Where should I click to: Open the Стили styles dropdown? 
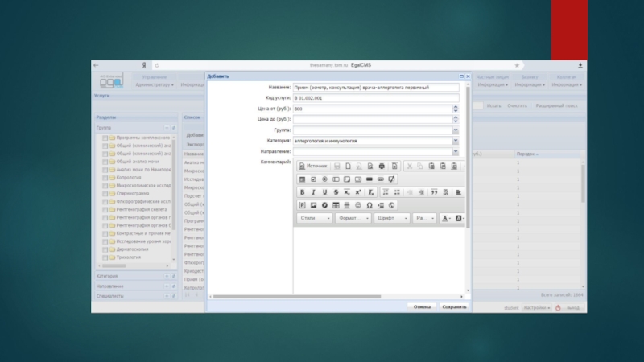313,218
